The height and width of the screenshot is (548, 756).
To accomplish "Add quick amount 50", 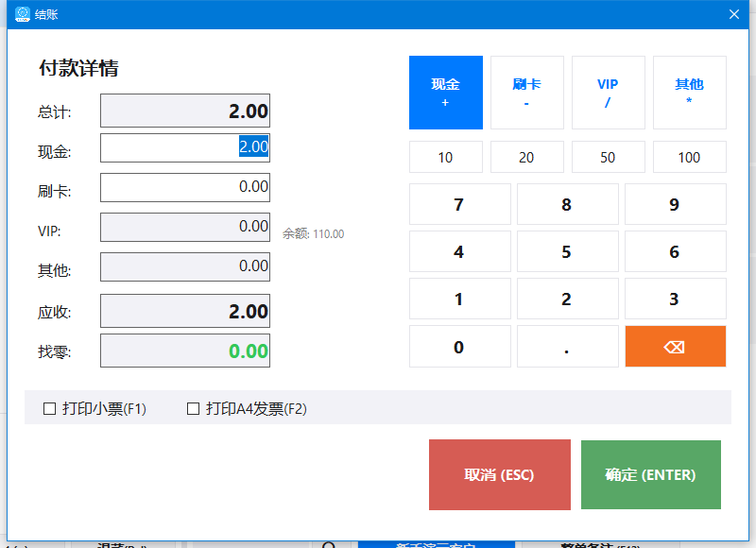I will [x=608, y=157].
